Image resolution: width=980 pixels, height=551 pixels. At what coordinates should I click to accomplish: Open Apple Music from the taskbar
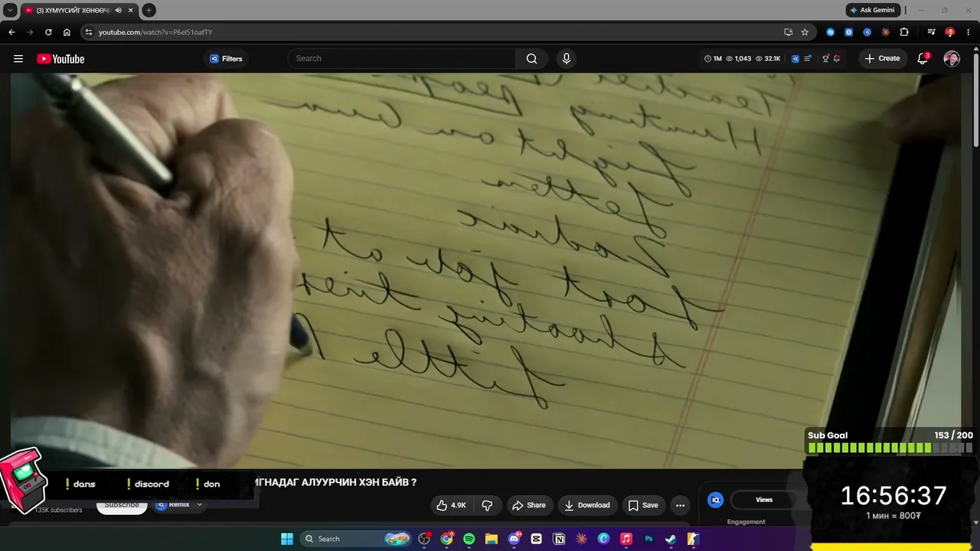[x=626, y=539]
